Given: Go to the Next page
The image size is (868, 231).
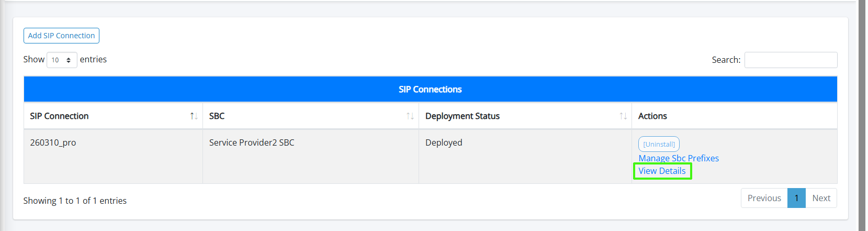Looking at the screenshot, I should 821,198.
